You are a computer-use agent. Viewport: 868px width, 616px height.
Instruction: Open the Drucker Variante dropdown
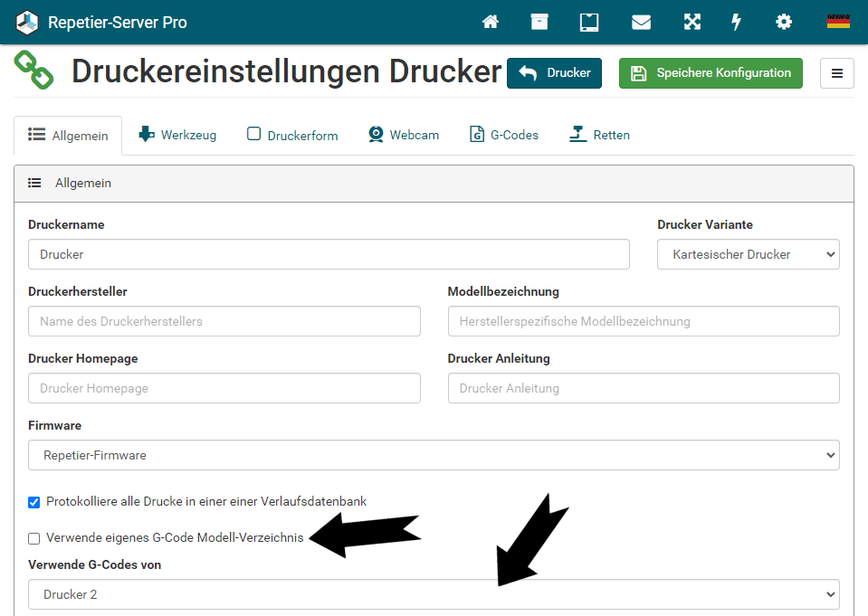tap(748, 254)
